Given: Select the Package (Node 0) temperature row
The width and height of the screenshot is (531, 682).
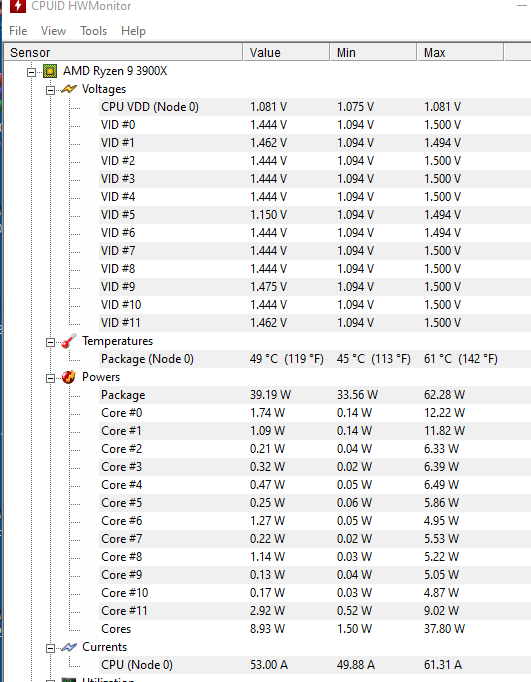Looking at the screenshot, I should (x=315, y=359).
